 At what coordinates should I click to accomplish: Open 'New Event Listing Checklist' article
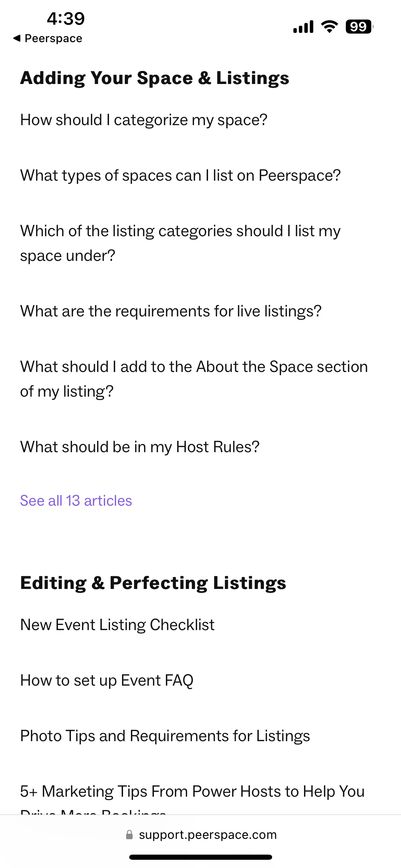click(x=117, y=625)
